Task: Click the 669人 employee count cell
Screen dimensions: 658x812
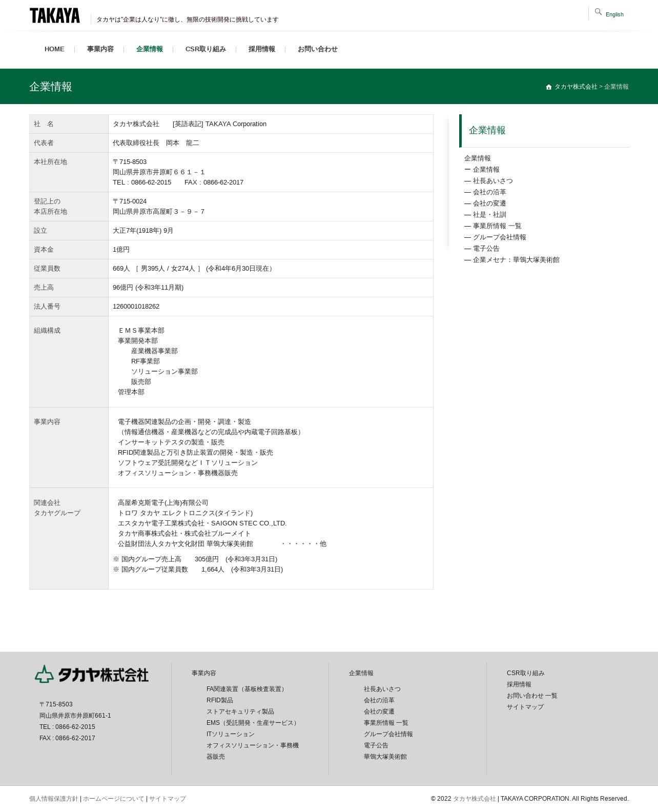Action: [271, 269]
